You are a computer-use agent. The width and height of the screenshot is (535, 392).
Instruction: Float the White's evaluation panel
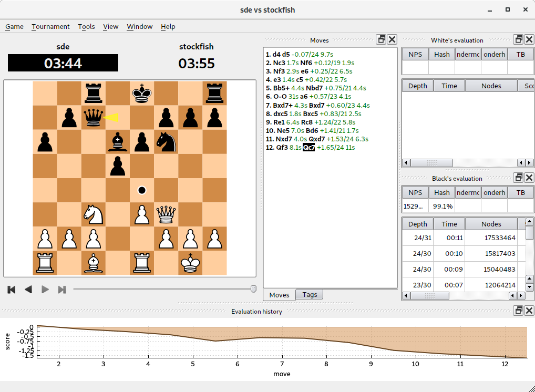point(519,39)
